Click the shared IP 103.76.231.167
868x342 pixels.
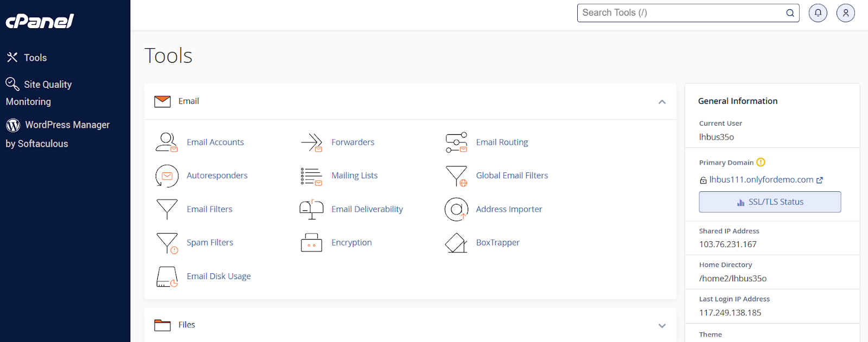pyautogui.click(x=727, y=244)
